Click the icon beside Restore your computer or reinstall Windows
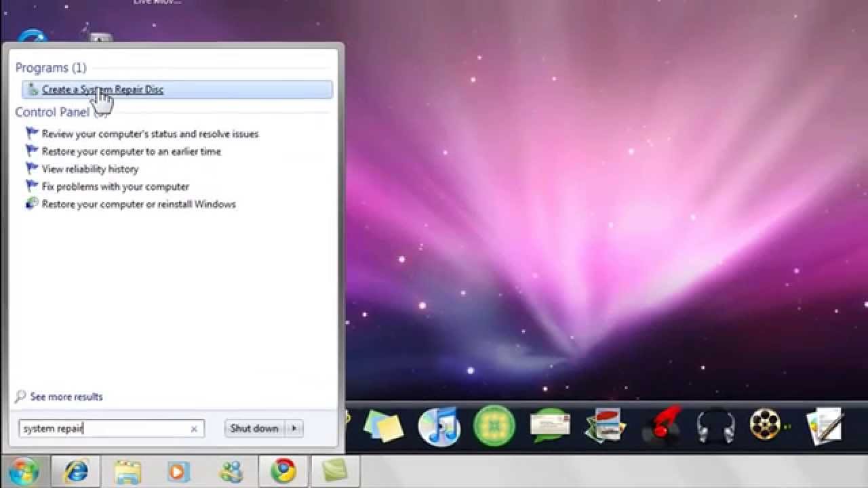 coord(32,203)
